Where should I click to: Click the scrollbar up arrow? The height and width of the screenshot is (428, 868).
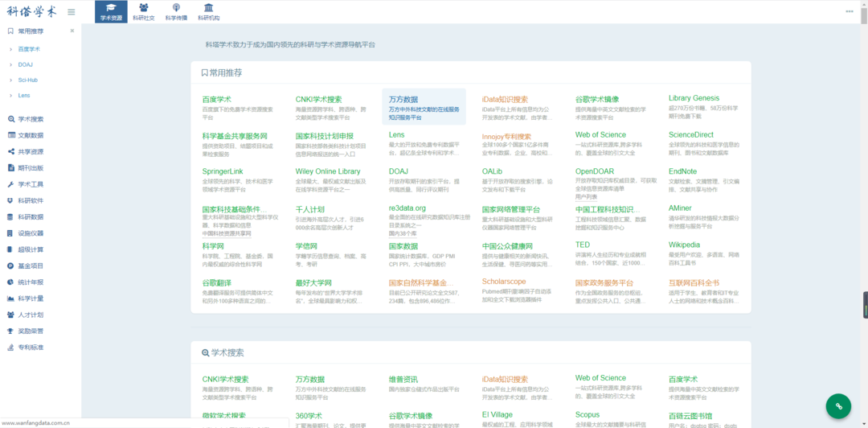click(x=863, y=4)
